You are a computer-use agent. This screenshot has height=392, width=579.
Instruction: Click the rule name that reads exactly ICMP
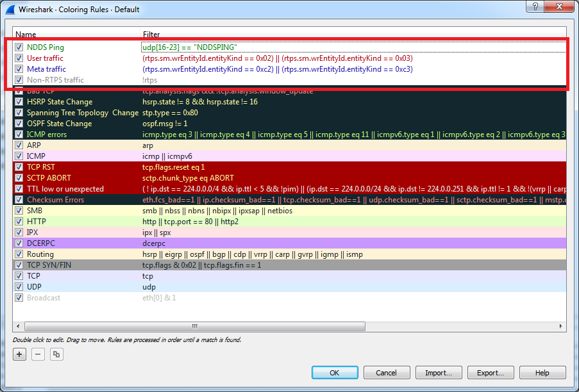click(x=36, y=156)
